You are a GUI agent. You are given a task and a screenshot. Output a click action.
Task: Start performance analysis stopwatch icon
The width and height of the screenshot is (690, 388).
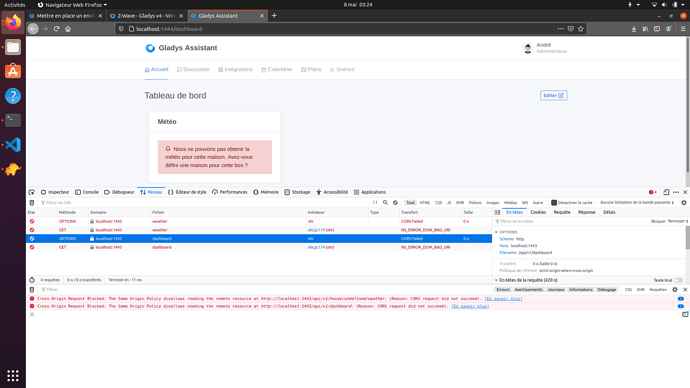click(x=32, y=280)
